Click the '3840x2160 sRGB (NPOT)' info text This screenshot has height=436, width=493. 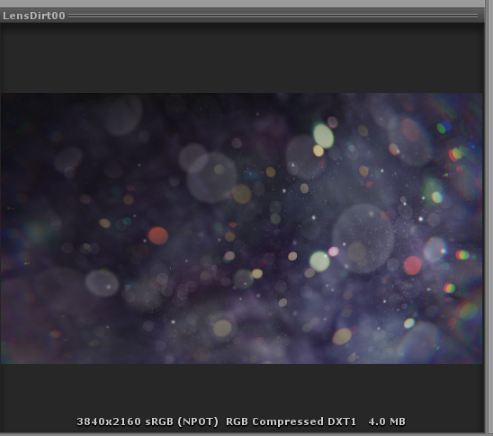point(147,422)
